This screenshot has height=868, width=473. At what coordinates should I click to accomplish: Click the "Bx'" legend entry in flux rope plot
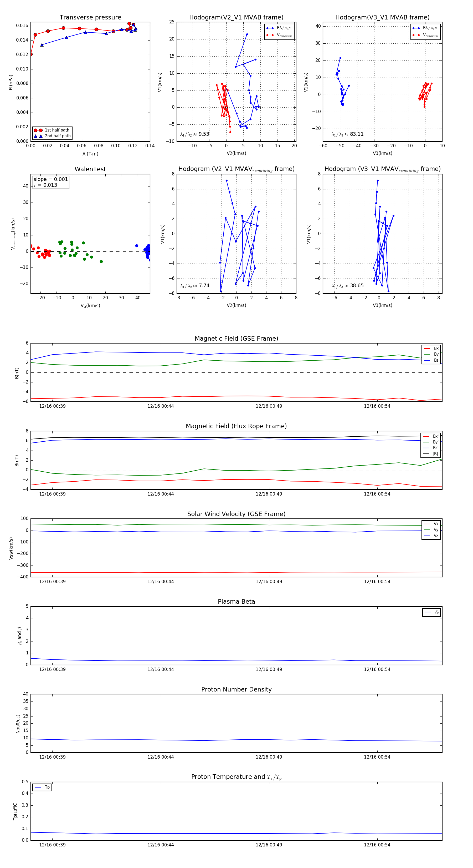pos(431,436)
